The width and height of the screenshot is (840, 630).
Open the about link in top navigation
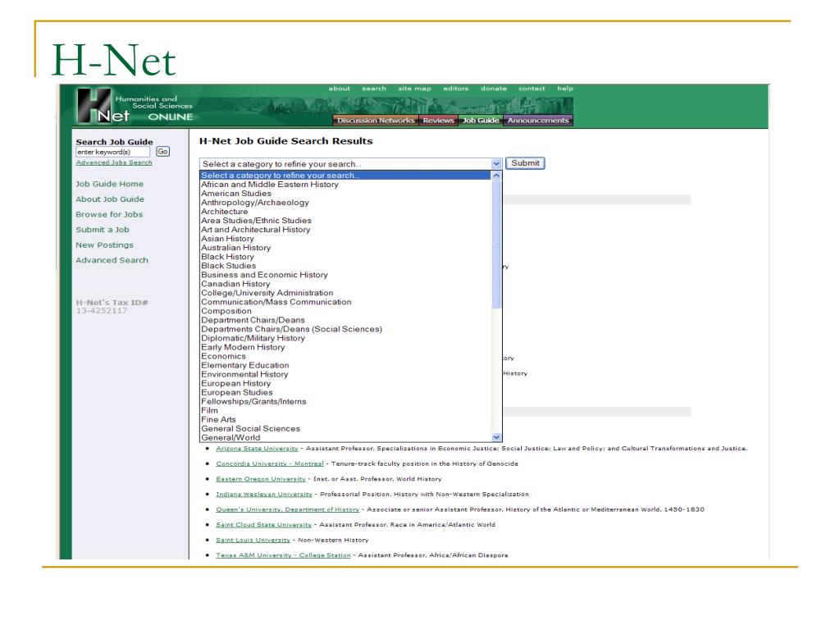[339, 89]
